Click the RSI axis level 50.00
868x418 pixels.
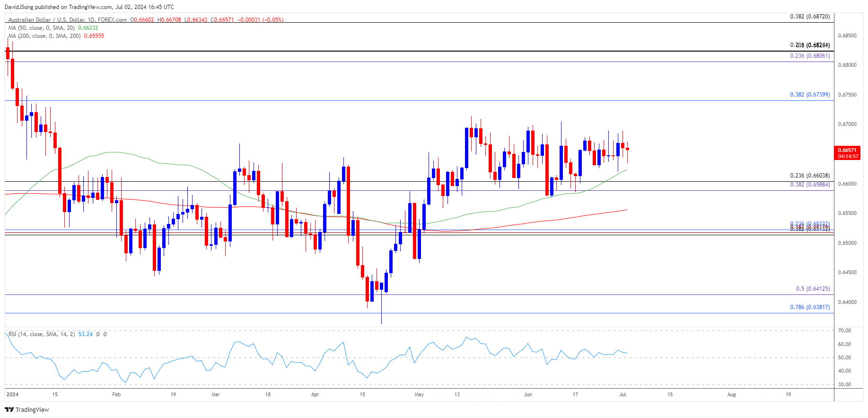click(x=845, y=358)
